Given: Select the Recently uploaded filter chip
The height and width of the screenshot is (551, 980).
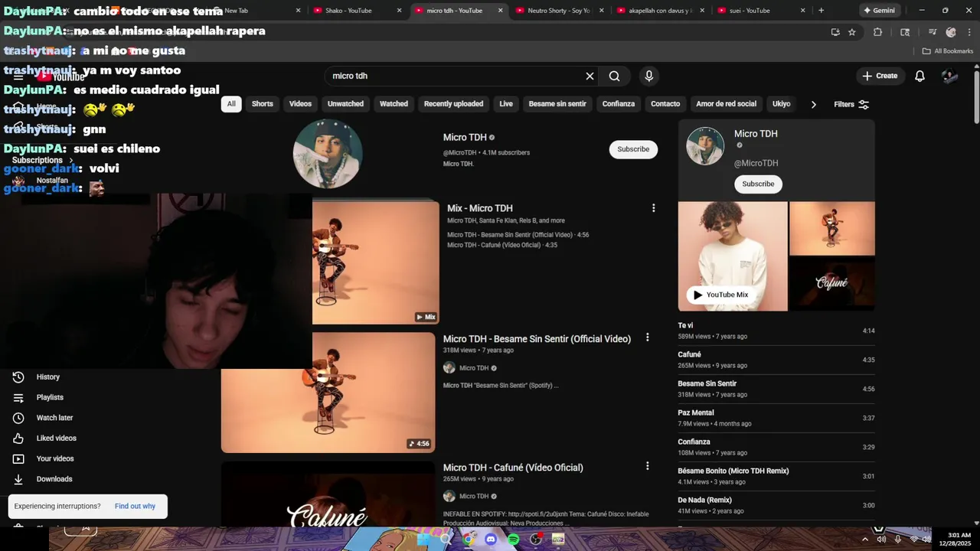Looking at the screenshot, I should click(453, 104).
